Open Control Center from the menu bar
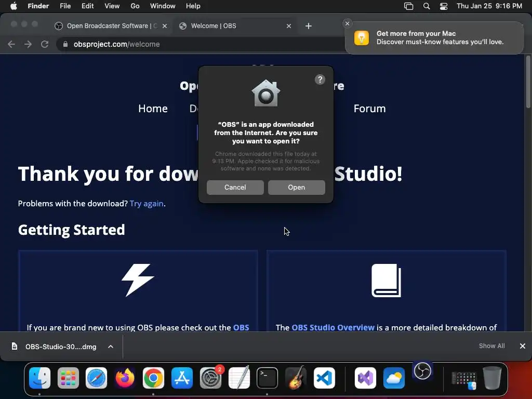Image resolution: width=532 pixels, height=399 pixels. tap(444, 6)
